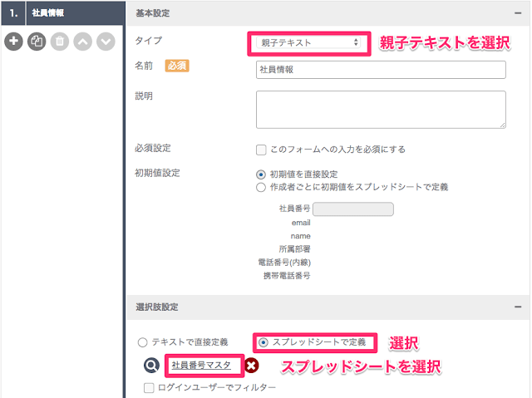Enable ログインユーザーでフィルター checkbox
Viewport: 532px width, 398px height.
click(x=149, y=388)
